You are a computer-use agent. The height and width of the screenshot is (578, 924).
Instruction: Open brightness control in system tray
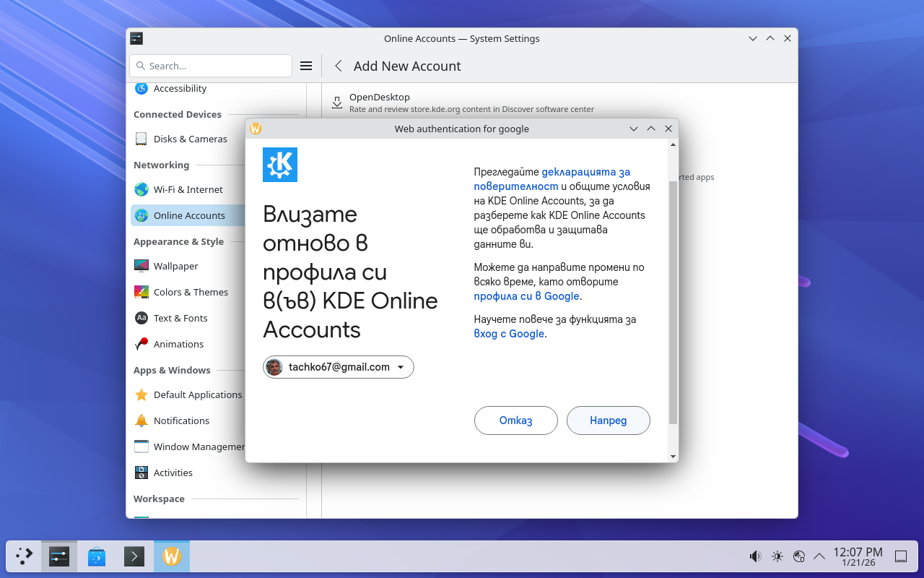tap(777, 556)
